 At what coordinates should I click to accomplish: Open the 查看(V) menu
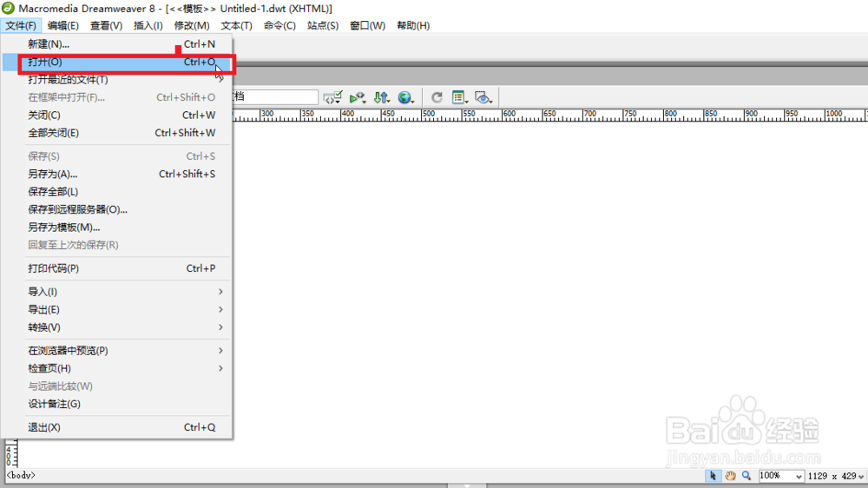point(106,25)
